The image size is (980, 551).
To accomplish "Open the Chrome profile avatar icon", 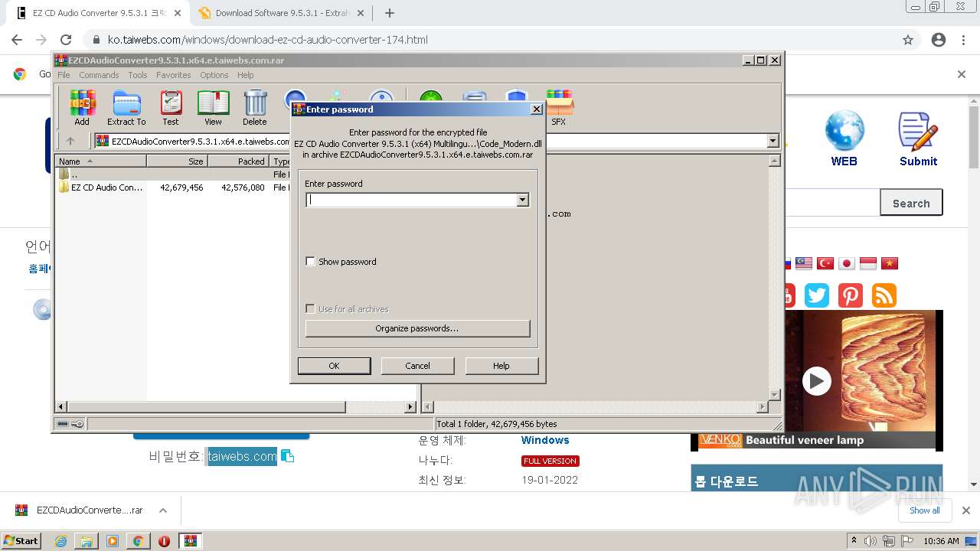I will tap(939, 40).
